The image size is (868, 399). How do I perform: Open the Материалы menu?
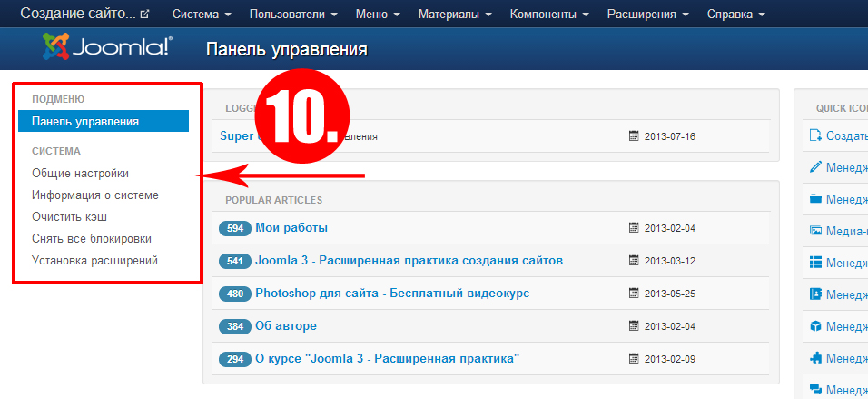coord(455,15)
